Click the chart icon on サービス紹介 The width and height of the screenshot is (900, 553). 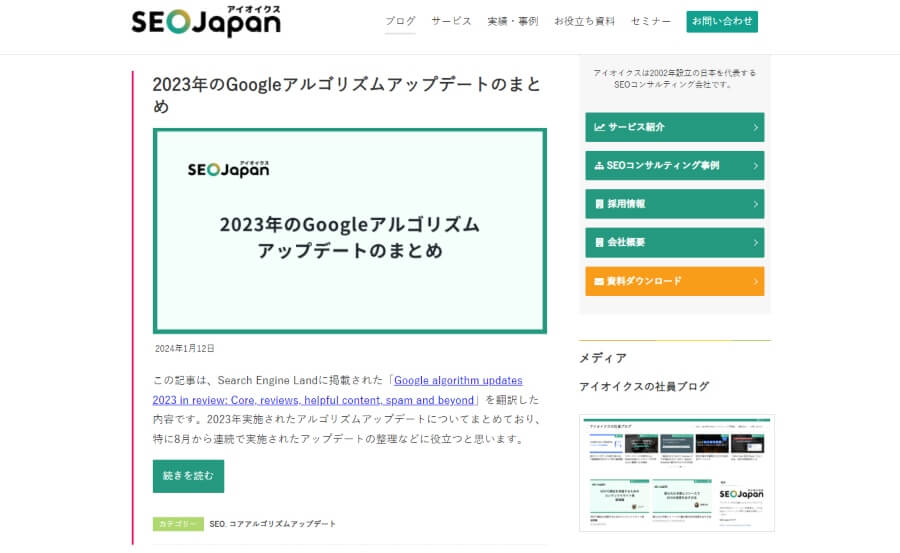coord(599,127)
